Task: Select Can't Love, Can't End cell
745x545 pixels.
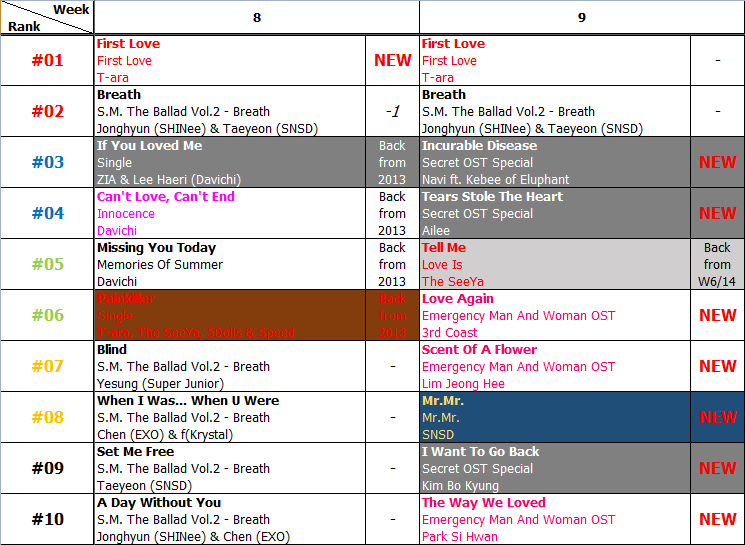Action: point(230,213)
